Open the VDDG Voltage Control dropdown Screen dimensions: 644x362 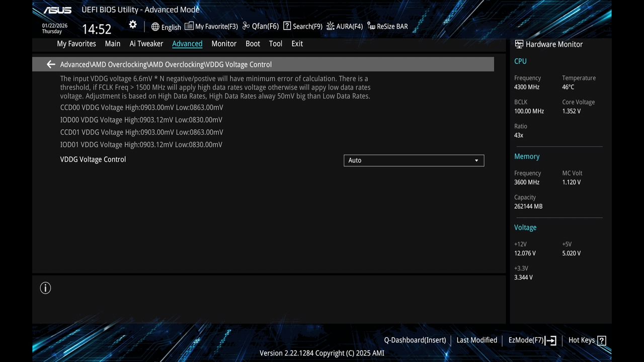coord(414,160)
